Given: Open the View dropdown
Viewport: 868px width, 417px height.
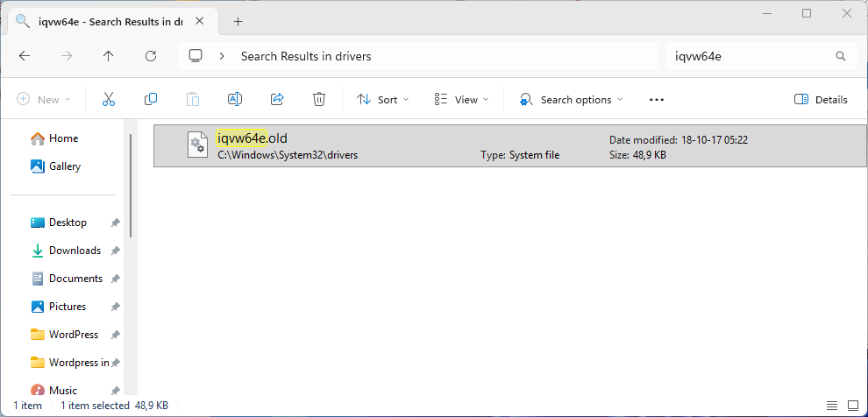Looking at the screenshot, I should pyautogui.click(x=462, y=100).
